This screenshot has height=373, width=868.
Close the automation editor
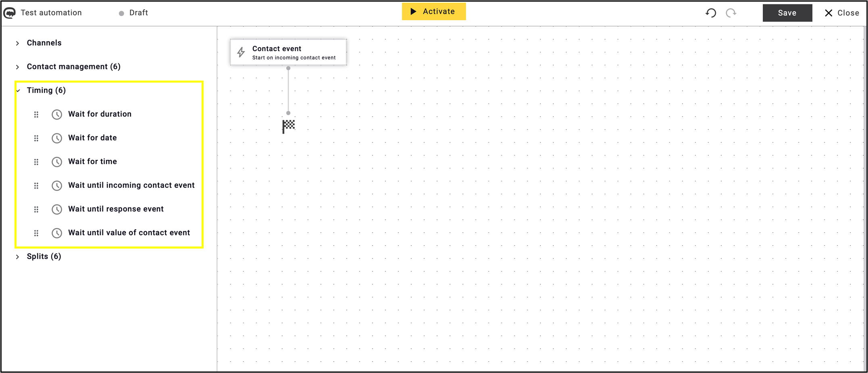[841, 13]
